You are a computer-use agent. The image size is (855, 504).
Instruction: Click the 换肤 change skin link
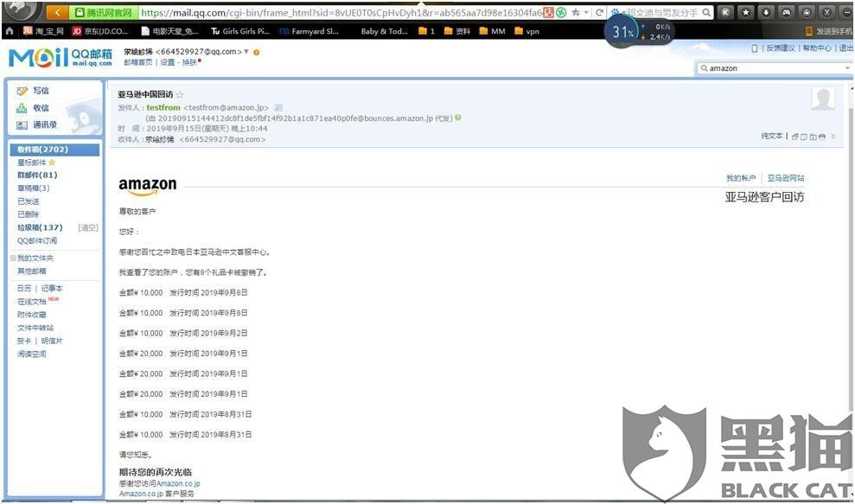[189, 63]
